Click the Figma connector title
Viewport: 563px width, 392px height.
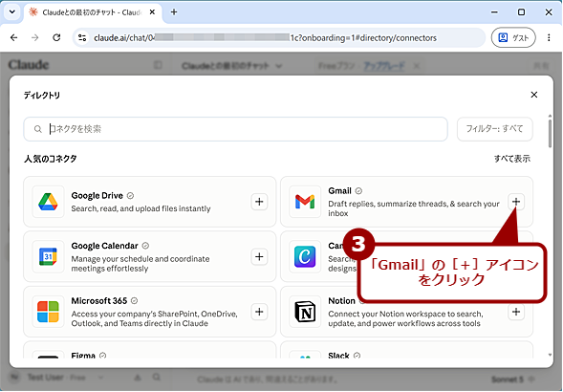83,356
